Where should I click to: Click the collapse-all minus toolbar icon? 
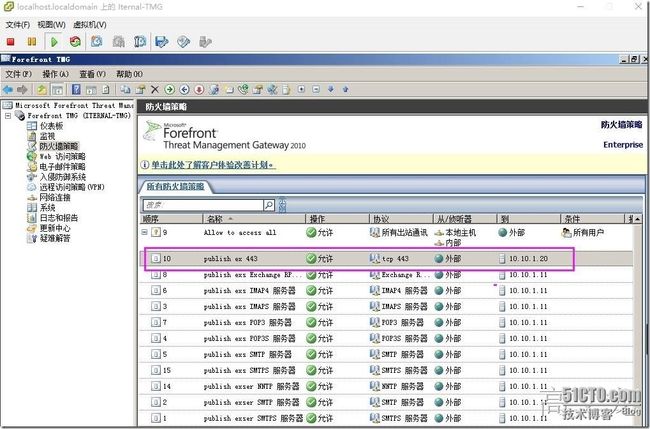click(x=316, y=89)
